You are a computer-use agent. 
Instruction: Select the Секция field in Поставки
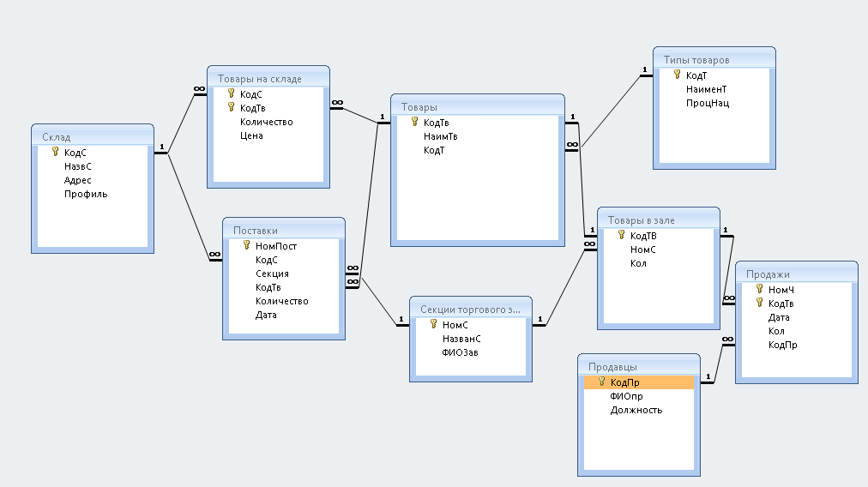tap(272, 274)
